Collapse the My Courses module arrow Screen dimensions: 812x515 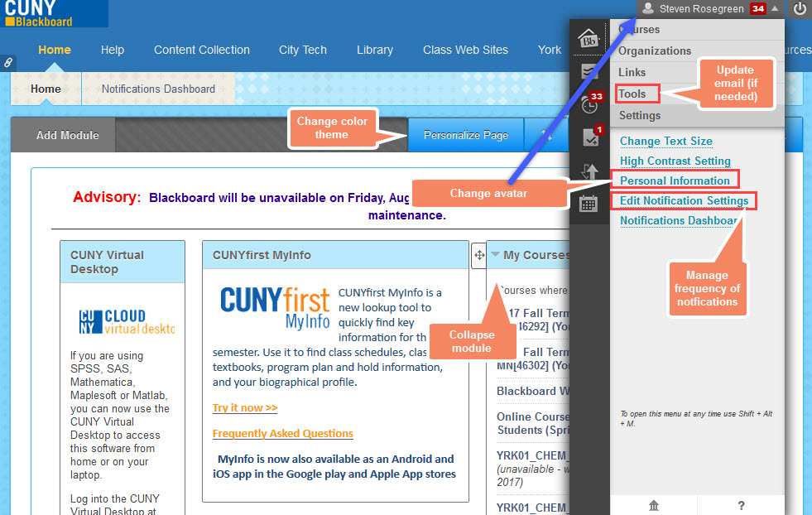495,254
